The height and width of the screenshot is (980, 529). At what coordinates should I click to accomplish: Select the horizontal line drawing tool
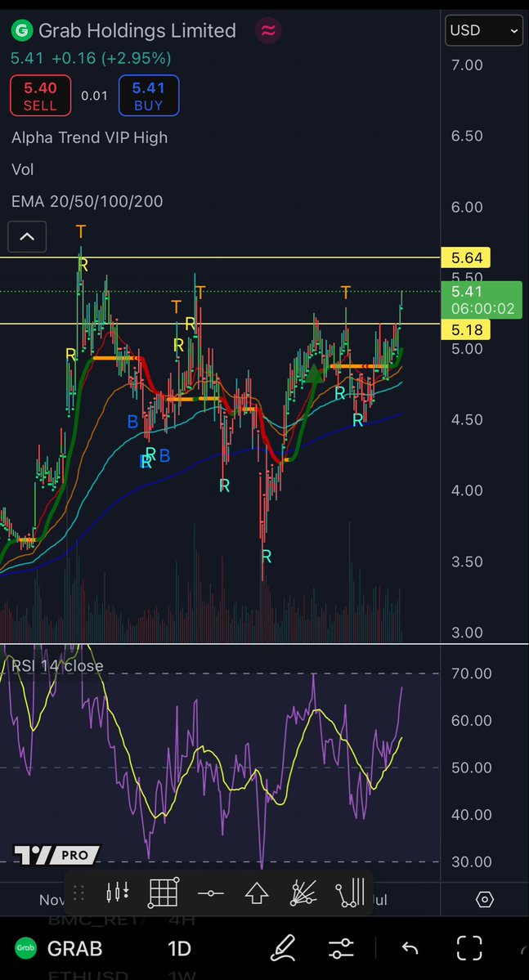(x=211, y=893)
